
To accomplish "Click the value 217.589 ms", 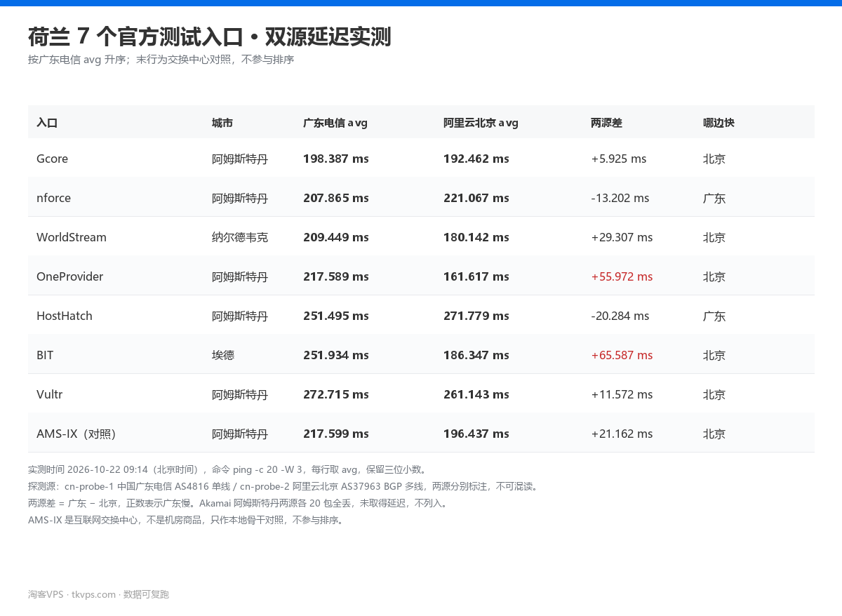I will coord(336,276).
